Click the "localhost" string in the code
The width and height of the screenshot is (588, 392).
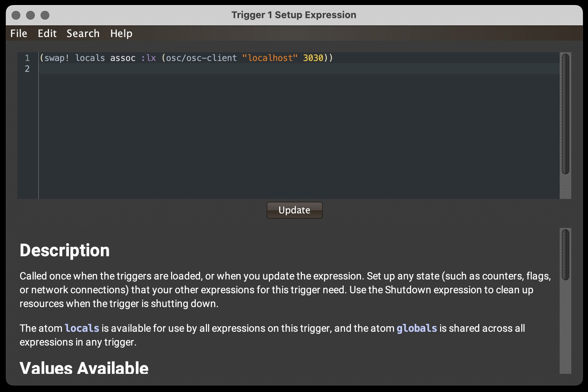coord(270,58)
